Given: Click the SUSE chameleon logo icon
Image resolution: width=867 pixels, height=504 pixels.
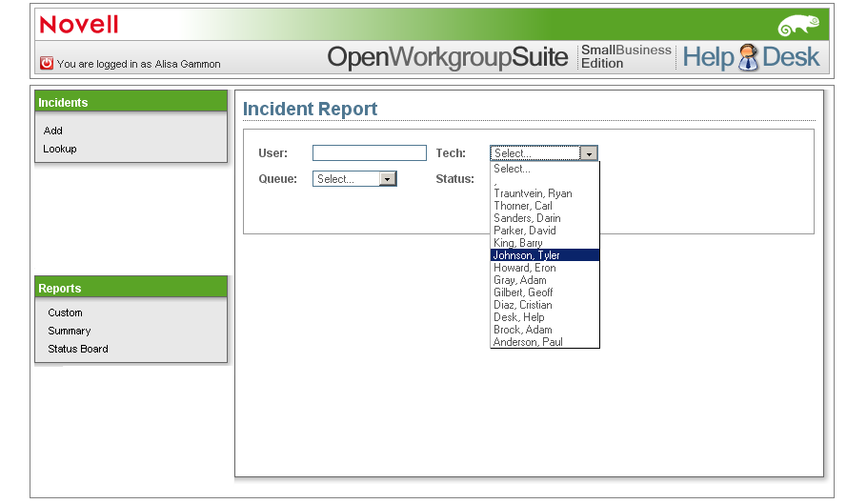Looking at the screenshot, I should pos(798,26).
